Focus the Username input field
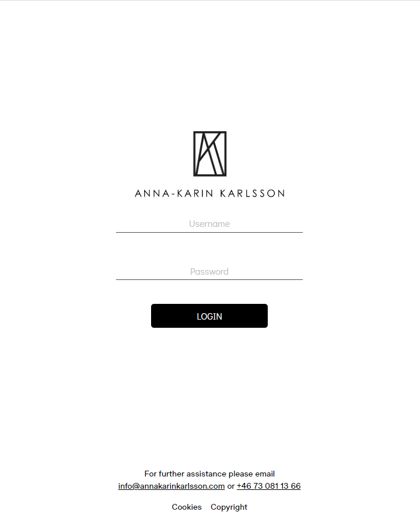The image size is (420, 522). coord(209,223)
